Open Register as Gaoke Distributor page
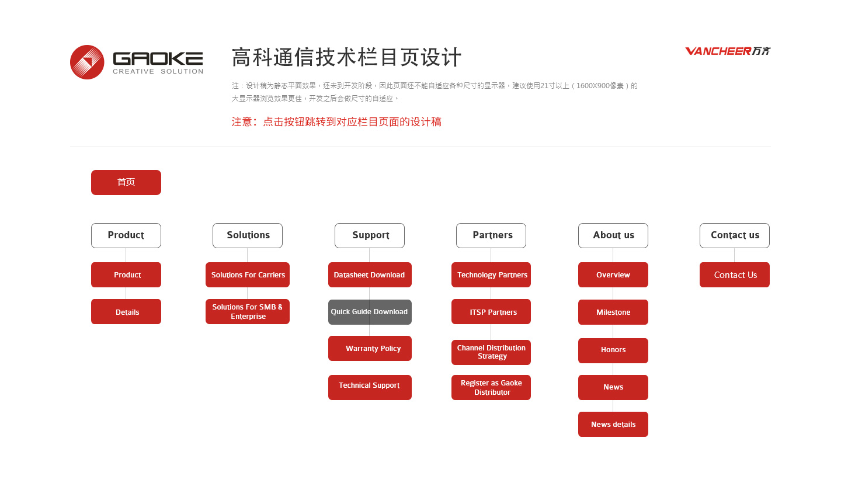 pyautogui.click(x=491, y=387)
